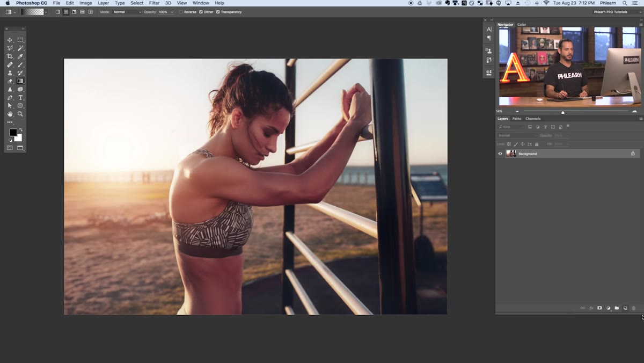
Task: Select the Zoom tool
Action: click(x=20, y=114)
